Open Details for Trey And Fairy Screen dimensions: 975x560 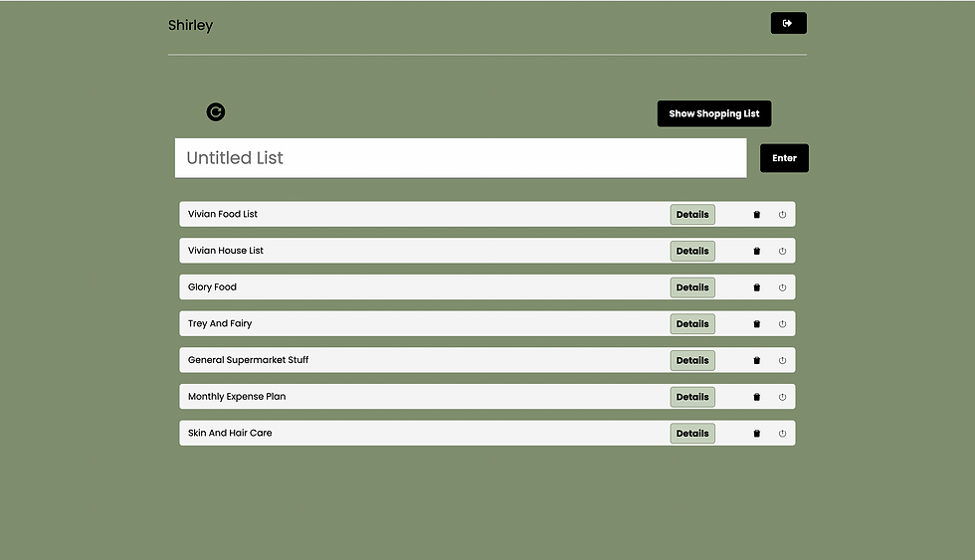click(692, 324)
